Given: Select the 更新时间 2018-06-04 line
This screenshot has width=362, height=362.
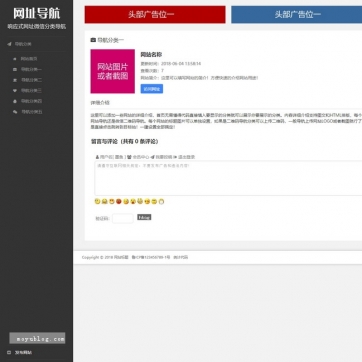Looking at the screenshot, I should point(171,64).
